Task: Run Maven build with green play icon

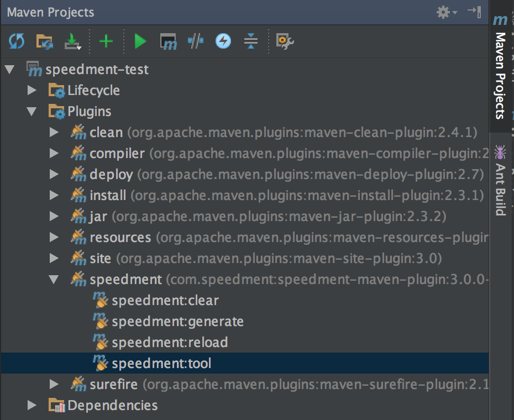Action: pos(140,41)
